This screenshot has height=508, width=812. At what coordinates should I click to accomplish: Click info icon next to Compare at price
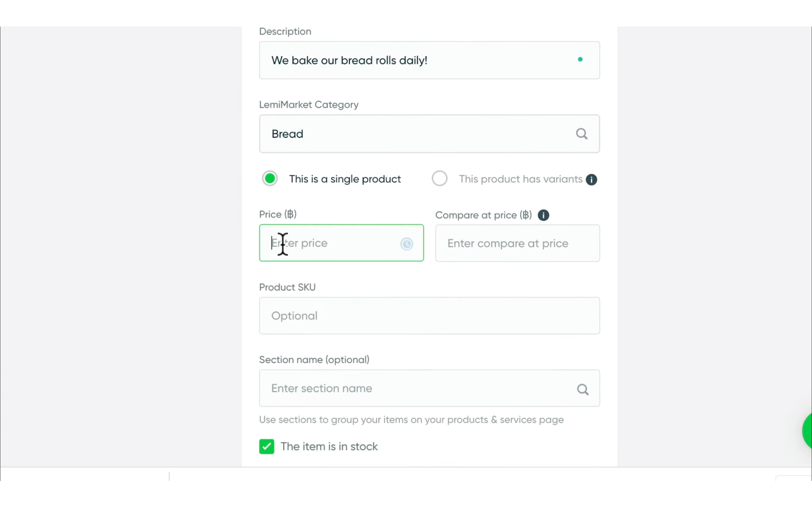pos(543,215)
